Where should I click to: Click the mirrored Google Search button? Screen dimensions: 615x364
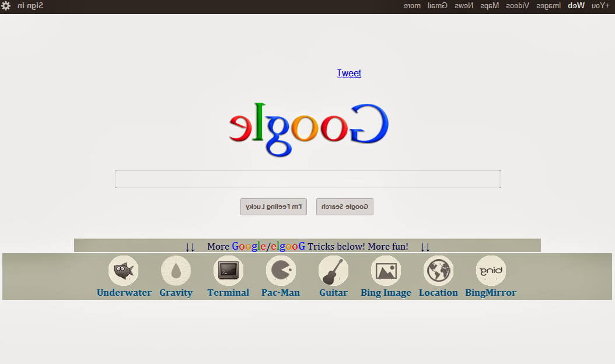(345, 206)
